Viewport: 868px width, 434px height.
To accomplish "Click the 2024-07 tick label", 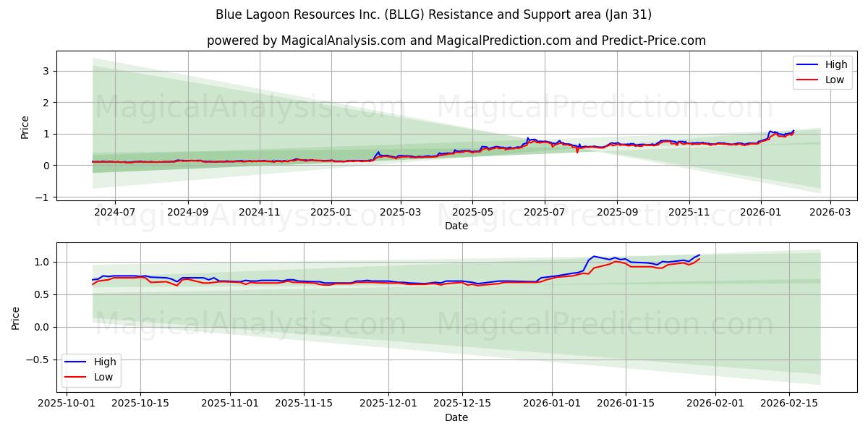I will tap(114, 210).
